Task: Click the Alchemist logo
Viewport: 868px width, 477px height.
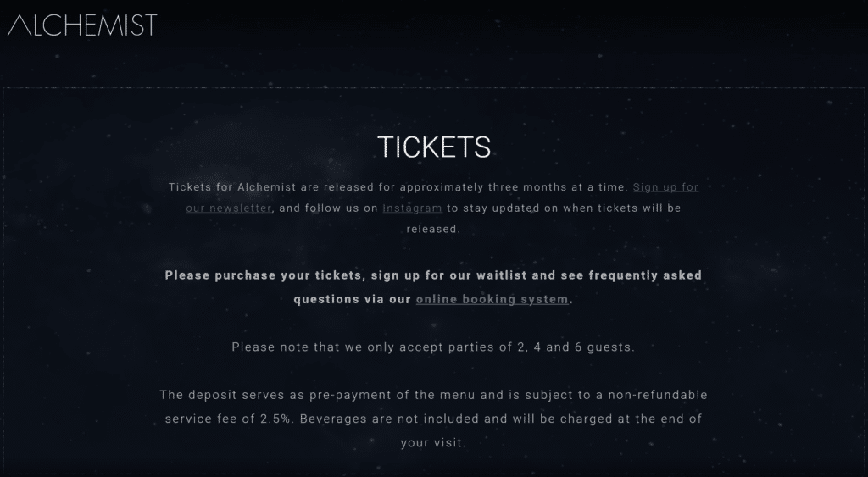Action: tap(82, 25)
